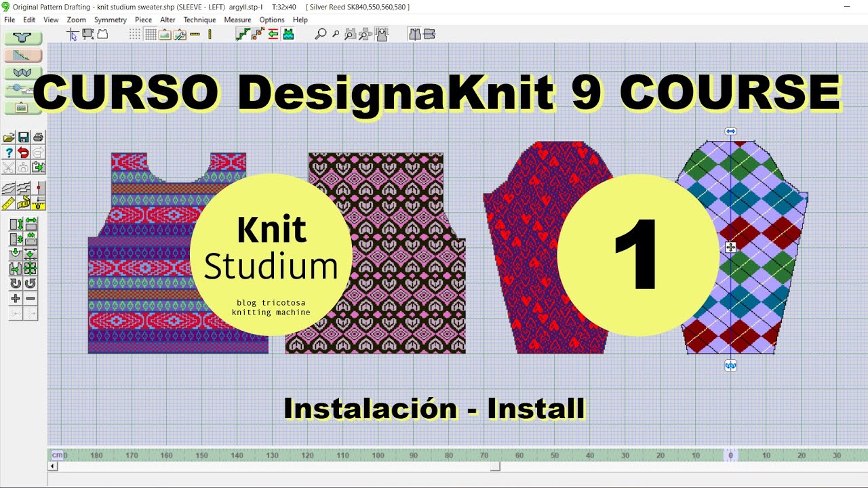Open the shaping section button below sweater
Viewport: 868px width, 488px height.
click(23, 55)
